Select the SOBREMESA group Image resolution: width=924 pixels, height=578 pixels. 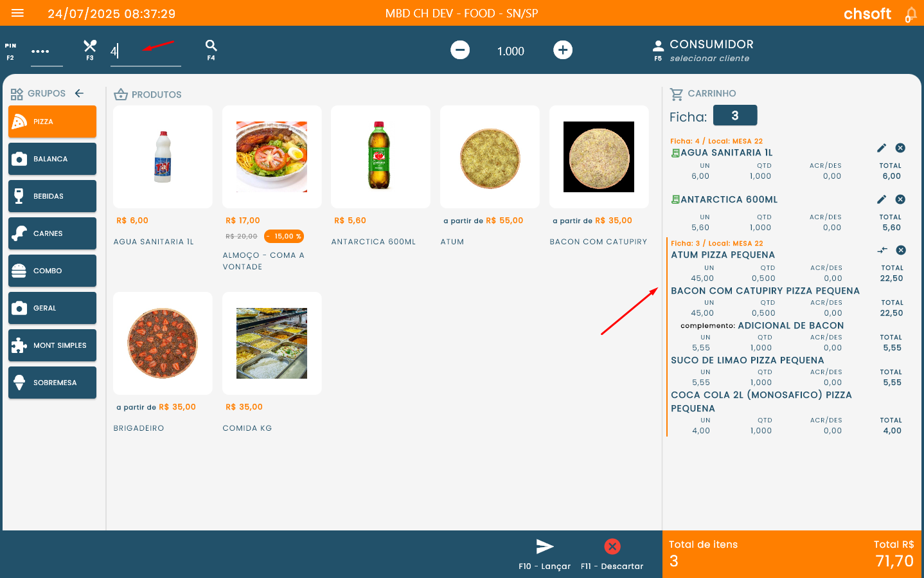tap(52, 383)
